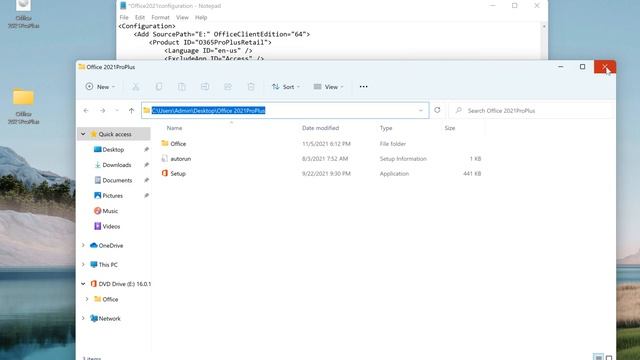
Task: Collapse the Quick access section
Action: [83, 134]
